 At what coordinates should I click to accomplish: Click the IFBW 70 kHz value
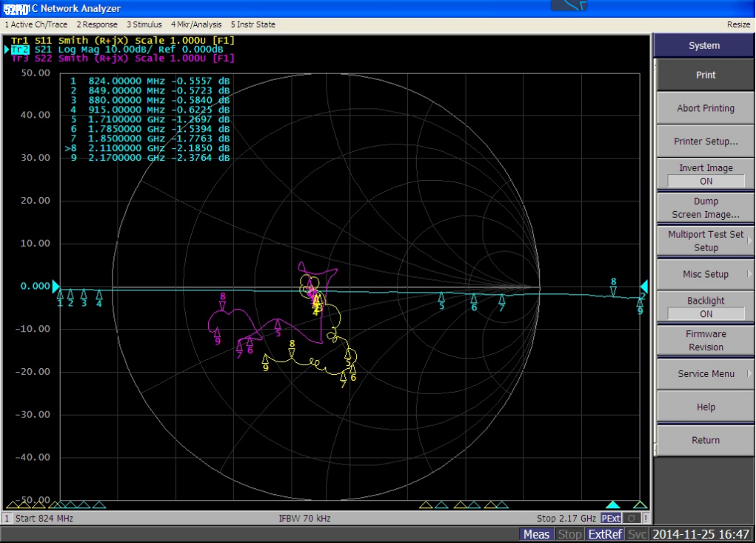click(x=304, y=519)
